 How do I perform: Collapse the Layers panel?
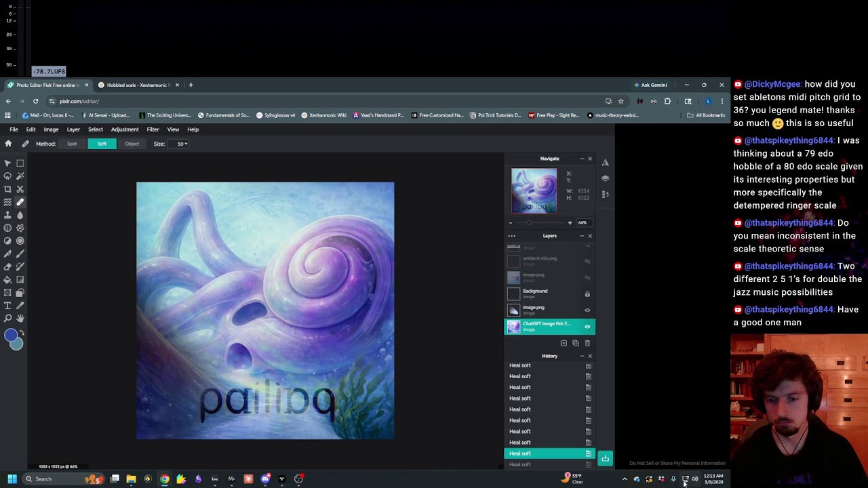[x=581, y=236]
